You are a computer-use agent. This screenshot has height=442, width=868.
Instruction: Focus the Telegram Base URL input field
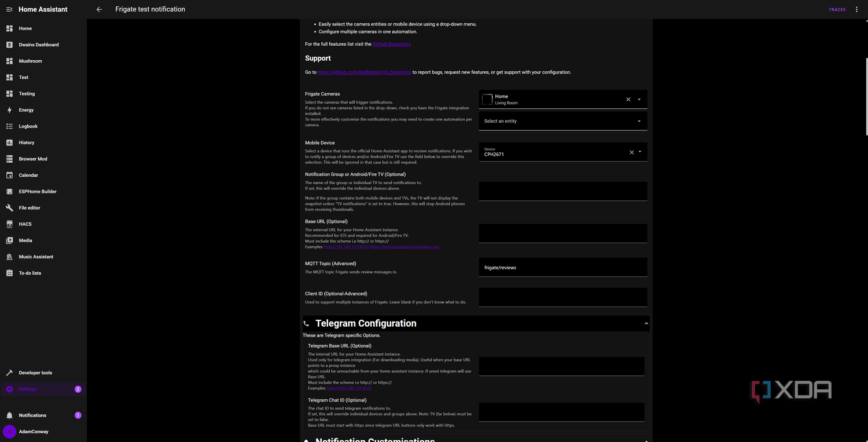click(x=562, y=366)
